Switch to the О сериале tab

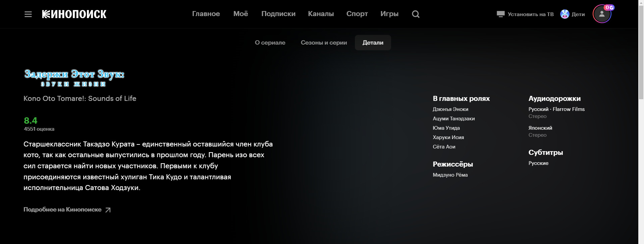(x=270, y=43)
